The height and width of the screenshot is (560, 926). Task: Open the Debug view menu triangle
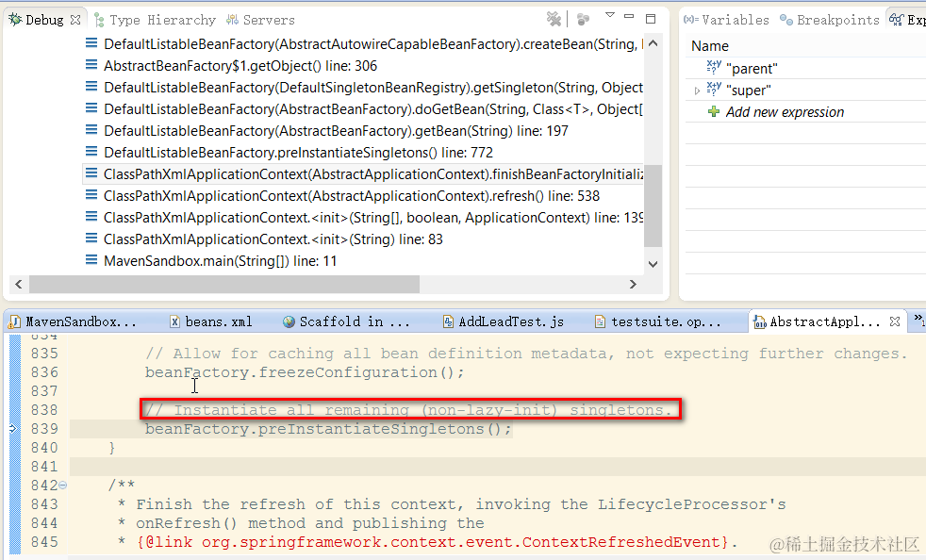(610, 15)
